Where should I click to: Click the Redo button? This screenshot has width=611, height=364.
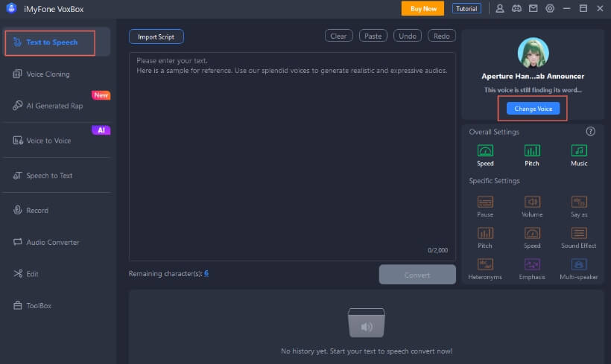(442, 36)
